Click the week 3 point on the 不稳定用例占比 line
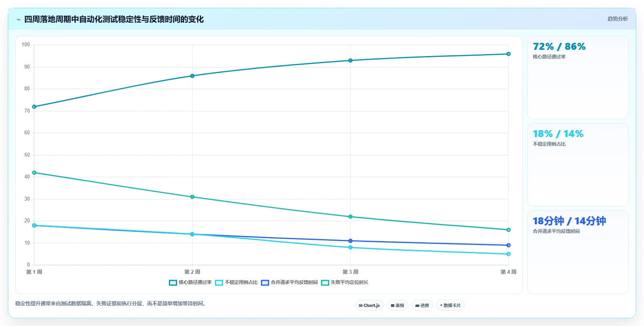 (350, 247)
